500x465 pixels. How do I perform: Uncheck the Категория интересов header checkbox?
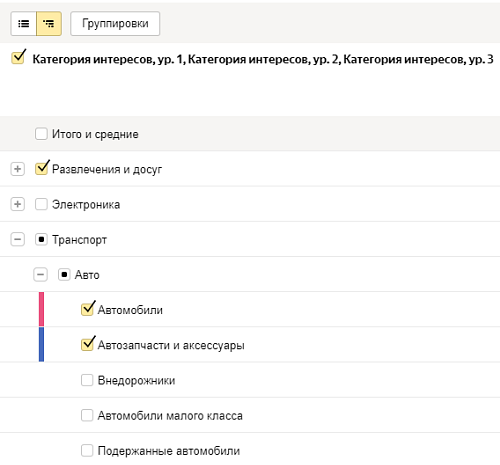pyautogui.click(x=18, y=57)
